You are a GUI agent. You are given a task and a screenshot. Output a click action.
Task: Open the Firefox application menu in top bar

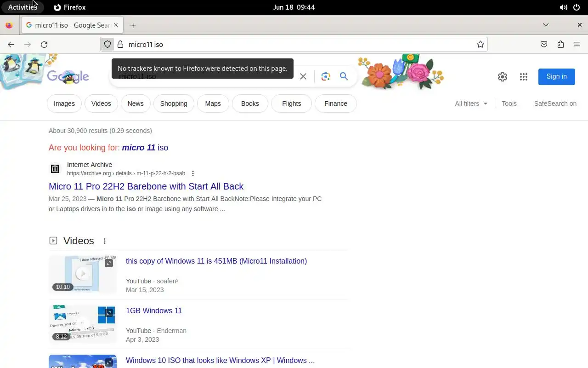(x=70, y=7)
